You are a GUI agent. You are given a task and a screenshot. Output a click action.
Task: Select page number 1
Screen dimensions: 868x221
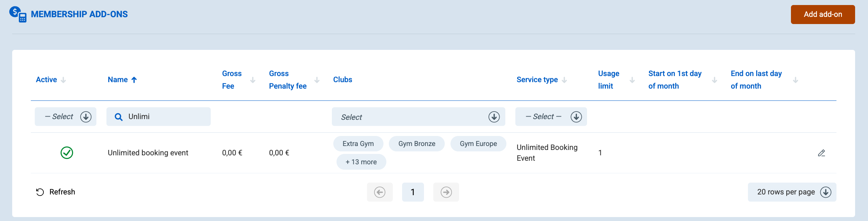(413, 192)
